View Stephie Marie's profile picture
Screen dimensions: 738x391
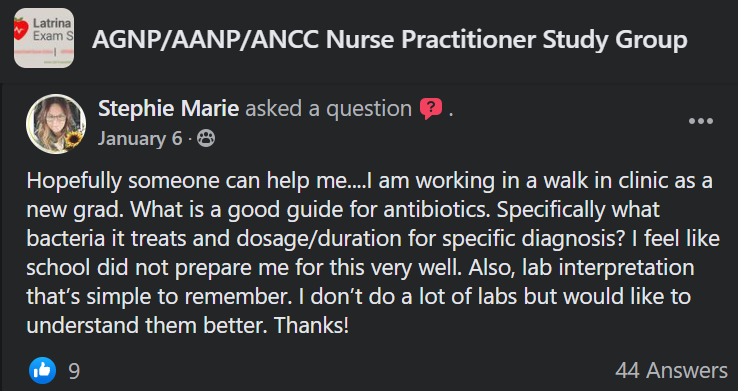coord(56,124)
